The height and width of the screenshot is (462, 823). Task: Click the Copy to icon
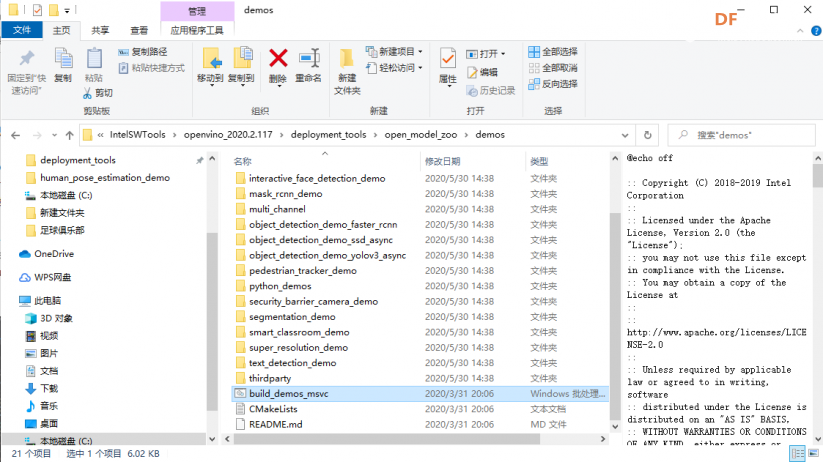point(242,59)
